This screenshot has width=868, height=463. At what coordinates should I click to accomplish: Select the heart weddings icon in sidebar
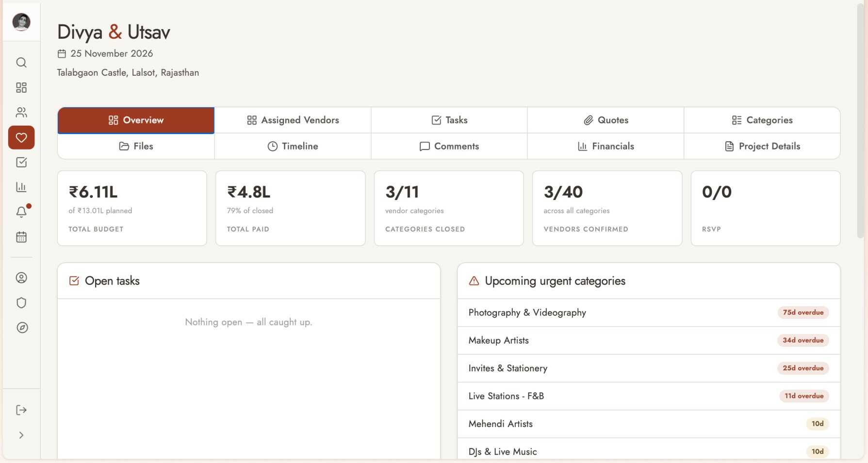click(x=21, y=137)
